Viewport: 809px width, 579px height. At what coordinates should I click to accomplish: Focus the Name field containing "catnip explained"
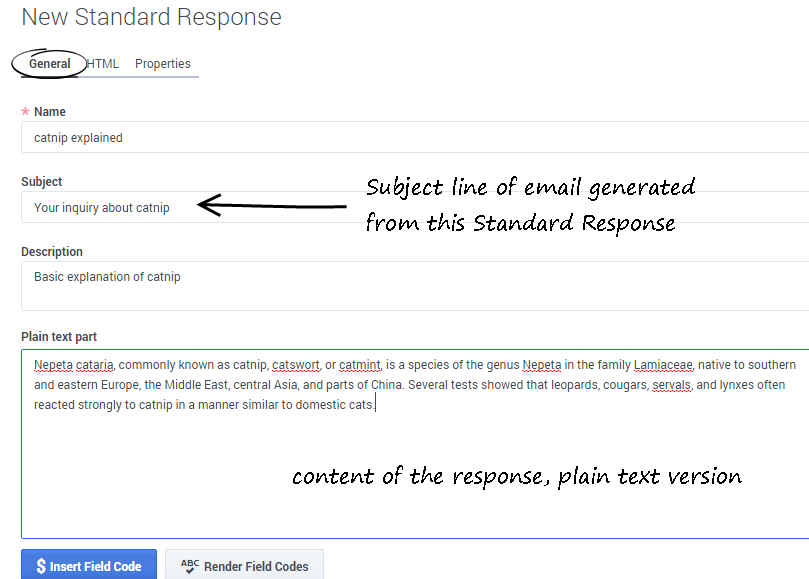(400, 138)
